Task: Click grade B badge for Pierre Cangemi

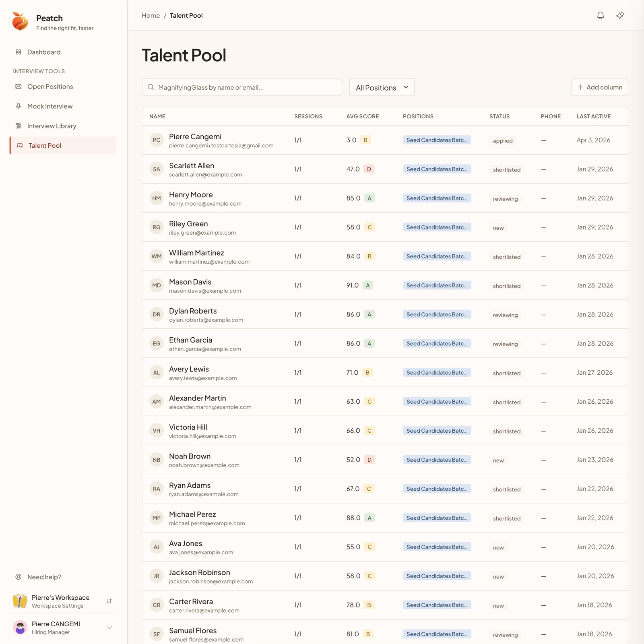Action: (365, 140)
